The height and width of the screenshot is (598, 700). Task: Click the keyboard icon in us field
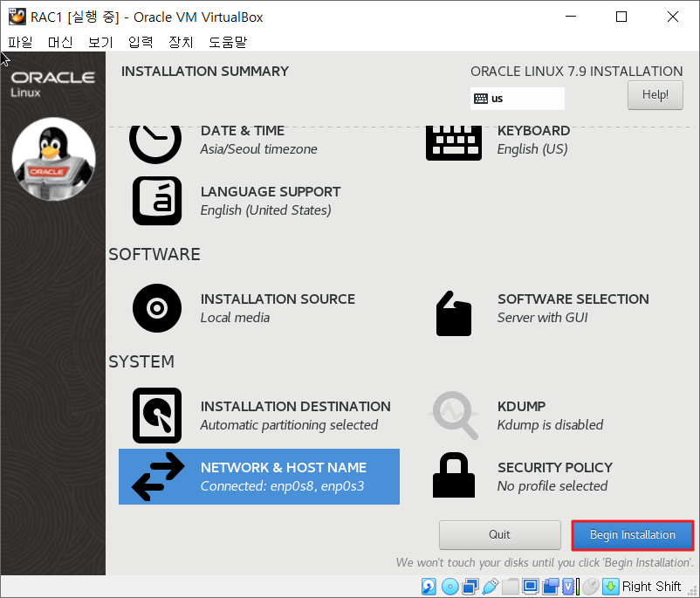coord(481,99)
